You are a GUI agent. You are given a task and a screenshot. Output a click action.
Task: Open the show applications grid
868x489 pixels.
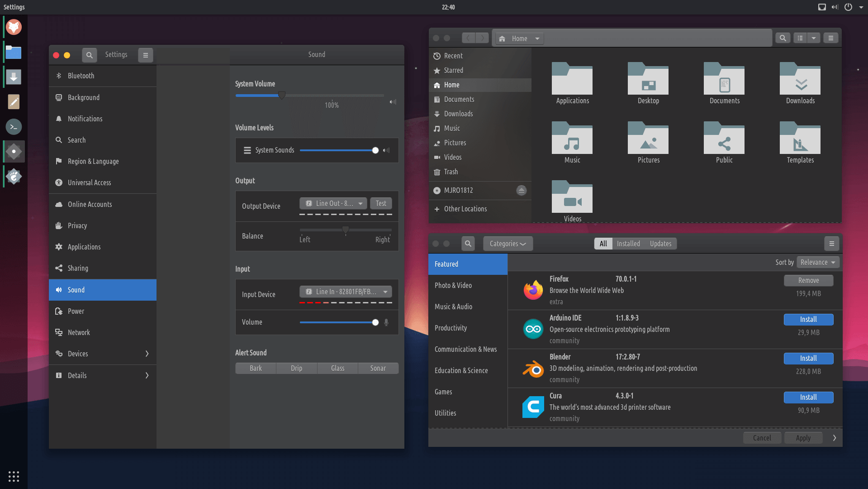(14, 476)
